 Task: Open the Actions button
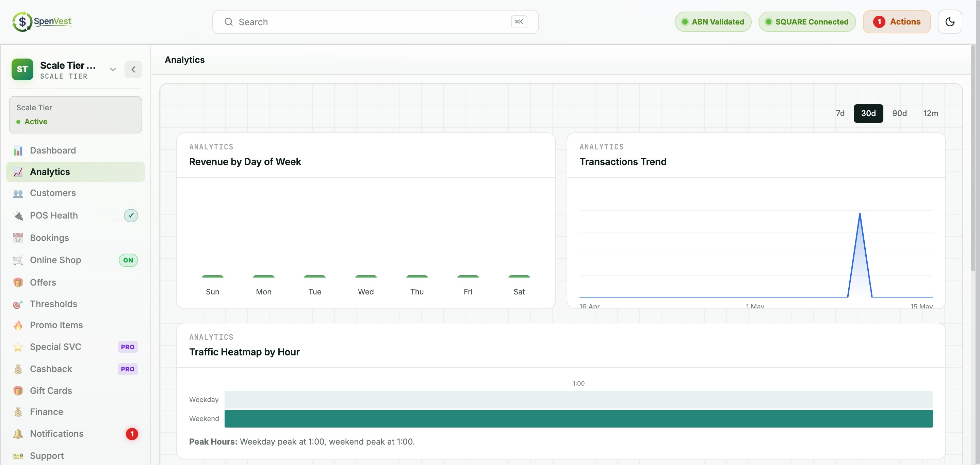[x=897, y=22]
